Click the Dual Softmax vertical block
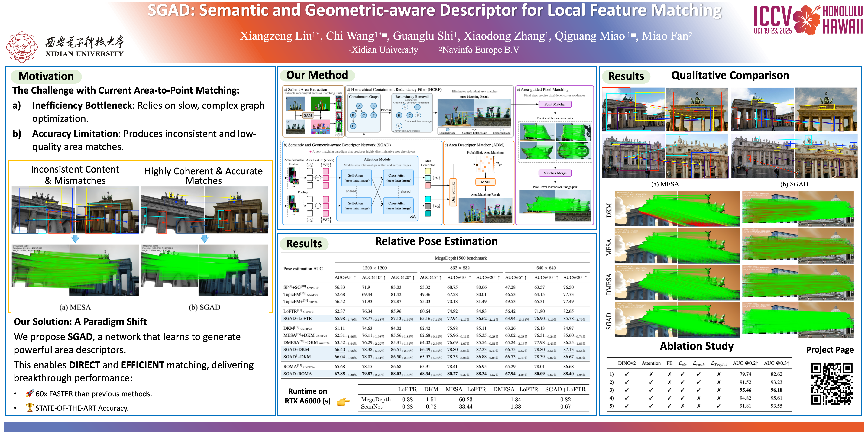 pos(453,192)
